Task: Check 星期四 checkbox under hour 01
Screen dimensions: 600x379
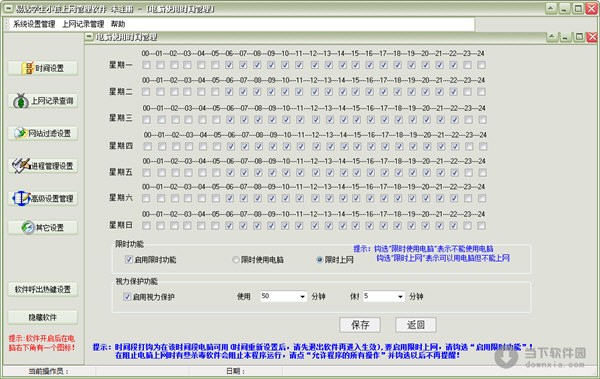Action: 162,146
